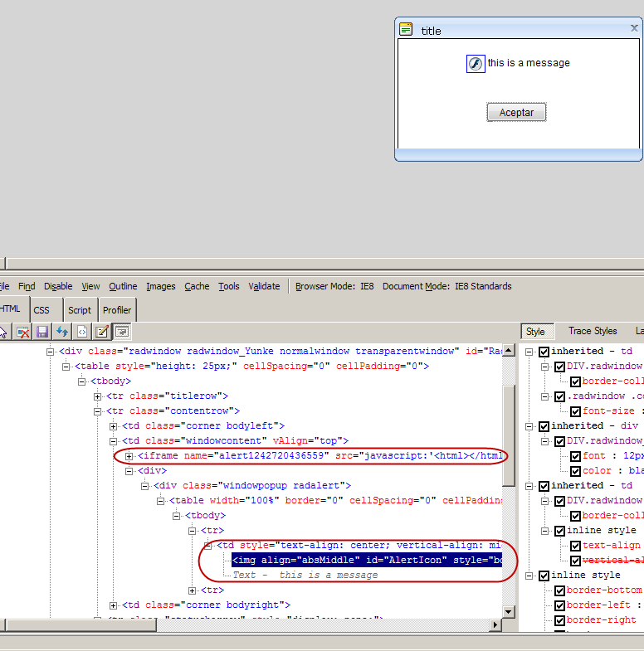Viewport: 644px width, 651px height.
Task: Click the page horizontal scrollbar above the dev tools
Action: tap(324, 263)
